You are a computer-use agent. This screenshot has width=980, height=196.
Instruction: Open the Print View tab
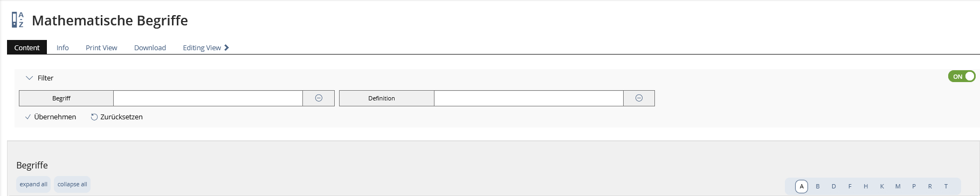click(101, 48)
